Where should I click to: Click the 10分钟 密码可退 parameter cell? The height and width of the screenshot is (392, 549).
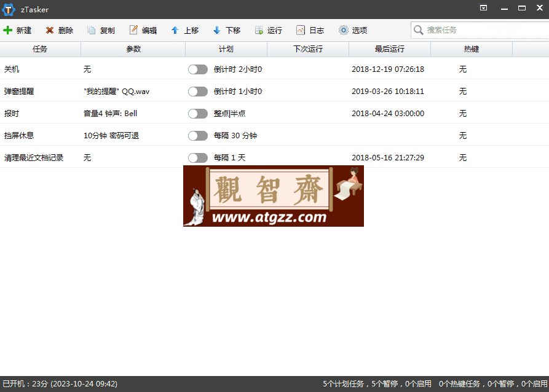pos(111,135)
